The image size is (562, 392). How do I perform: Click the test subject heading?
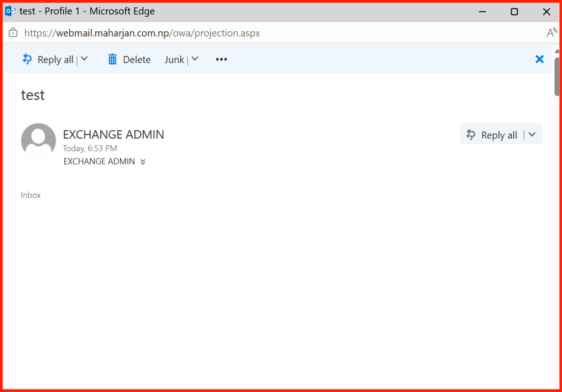[32, 95]
